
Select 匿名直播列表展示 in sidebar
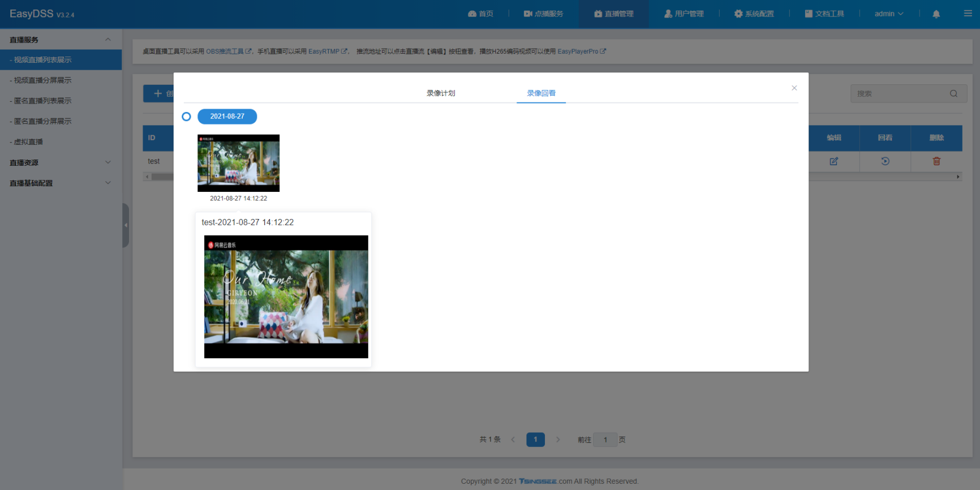(61, 101)
